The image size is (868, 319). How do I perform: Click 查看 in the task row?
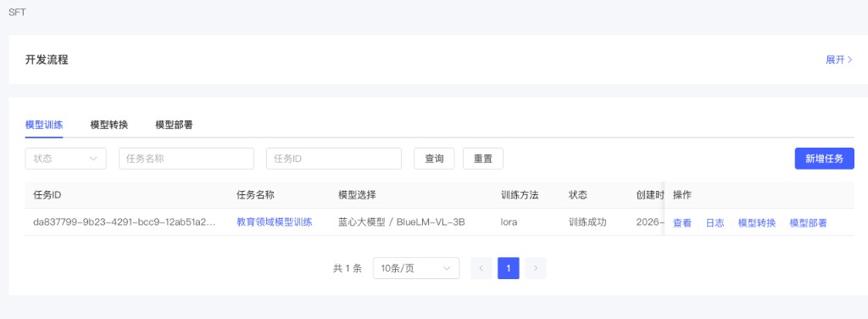point(682,222)
